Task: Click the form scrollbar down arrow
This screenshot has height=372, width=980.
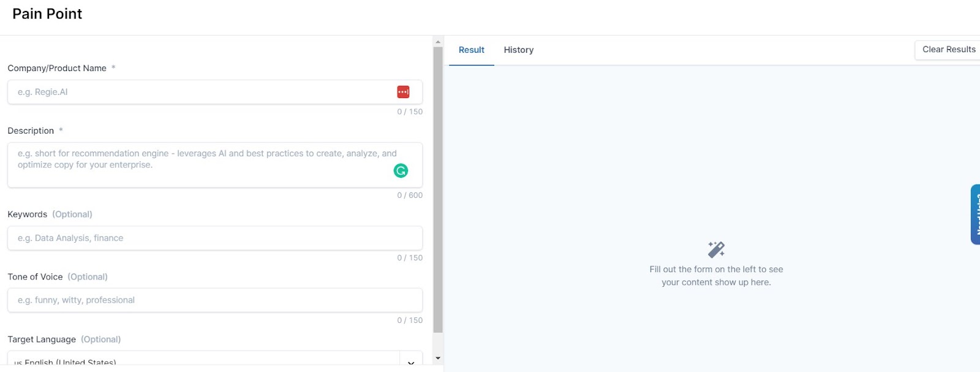Action: point(437,358)
